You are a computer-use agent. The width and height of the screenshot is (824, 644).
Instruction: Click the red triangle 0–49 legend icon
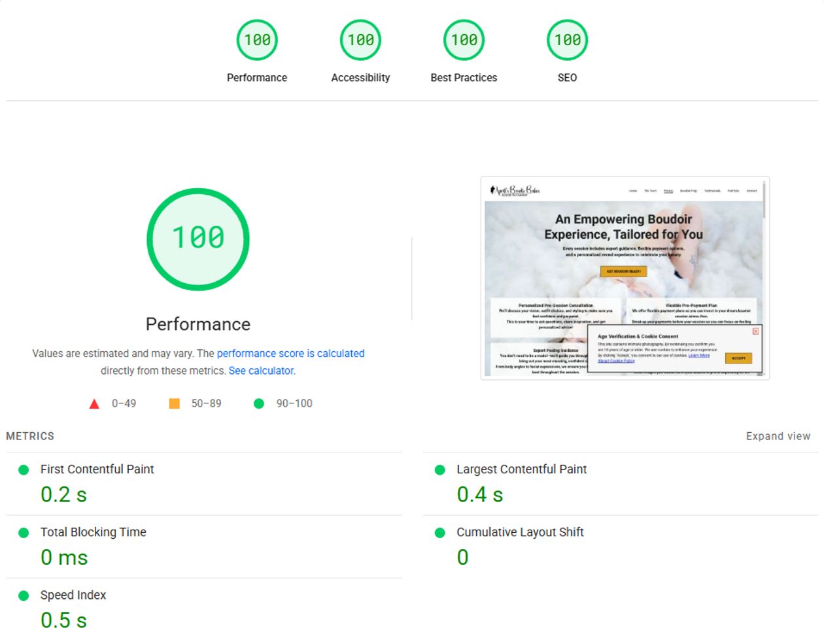point(94,404)
